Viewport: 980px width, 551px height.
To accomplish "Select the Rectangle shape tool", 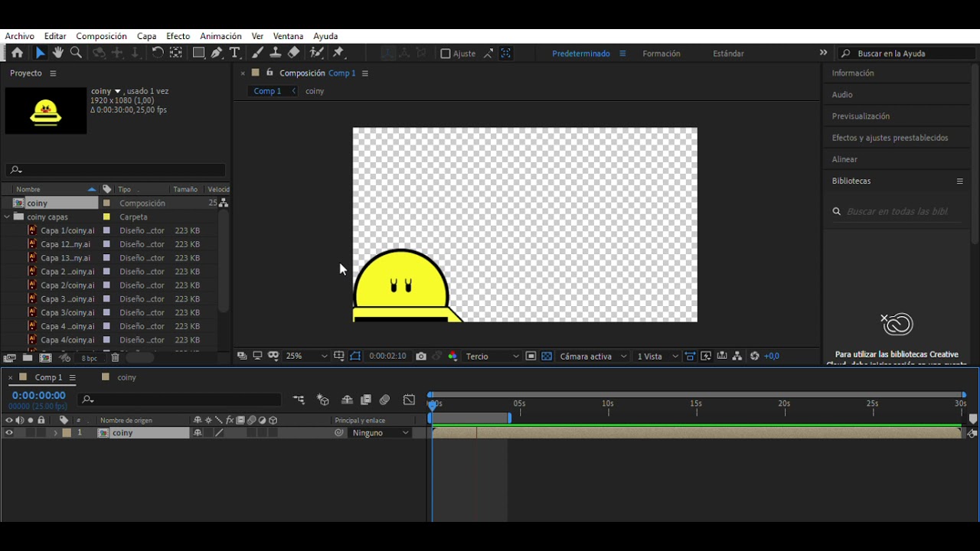I will [x=198, y=53].
